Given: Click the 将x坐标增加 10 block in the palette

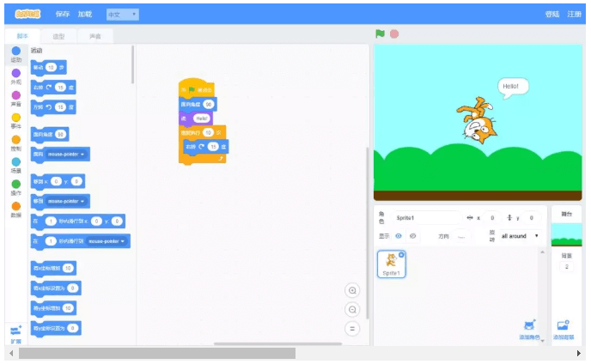Looking at the screenshot, I should [53, 269].
